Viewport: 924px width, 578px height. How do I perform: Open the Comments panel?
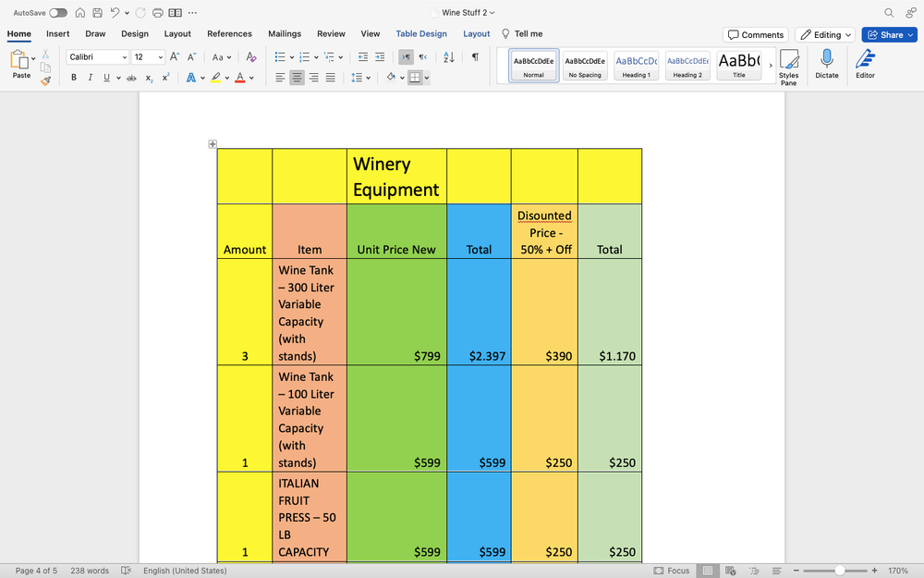click(x=756, y=33)
